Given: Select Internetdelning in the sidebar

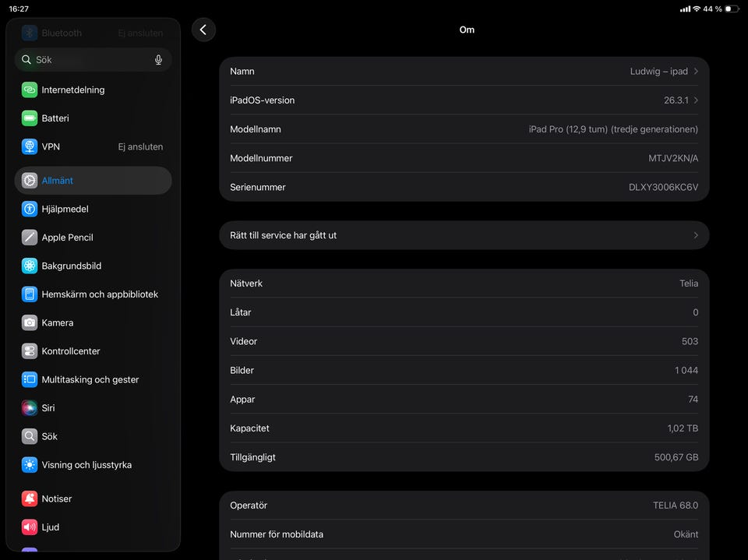Looking at the screenshot, I should [93, 90].
